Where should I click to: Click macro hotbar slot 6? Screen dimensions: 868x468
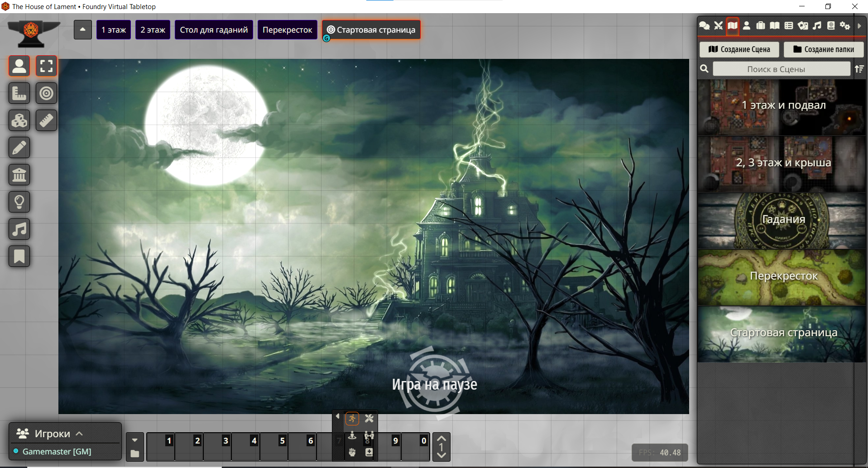[x=302, y=447]
